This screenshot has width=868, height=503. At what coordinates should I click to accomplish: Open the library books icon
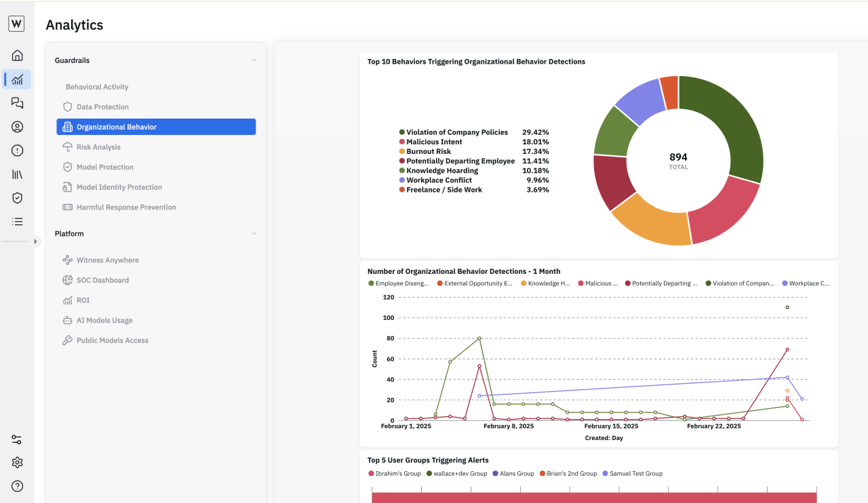[18, 174]
